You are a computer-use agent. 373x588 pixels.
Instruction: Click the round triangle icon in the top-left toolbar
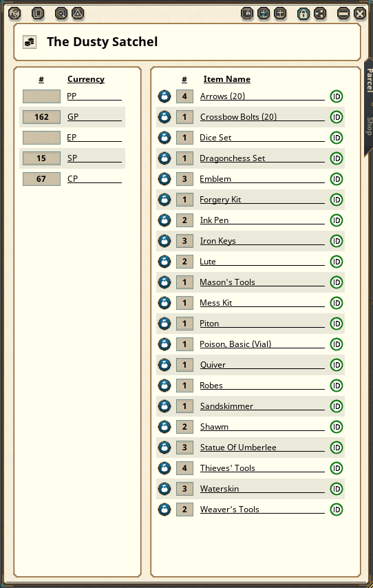tap(78, 14)
